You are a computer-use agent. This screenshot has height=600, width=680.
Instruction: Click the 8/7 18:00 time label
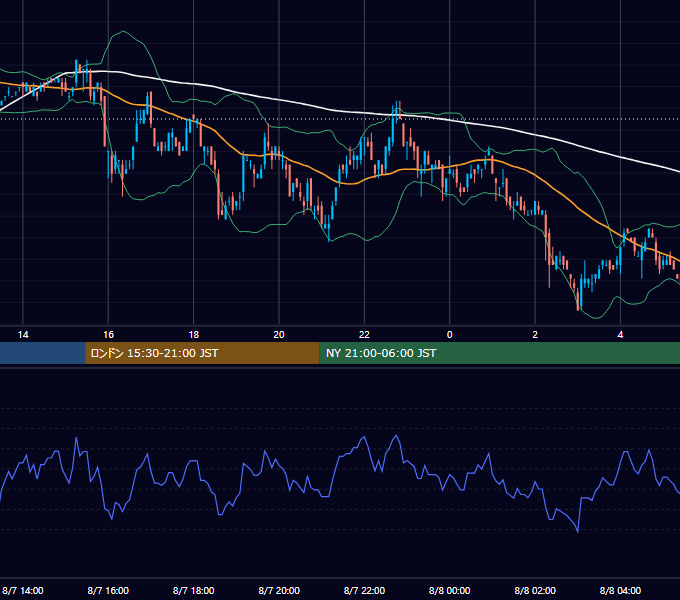(193, 590)
